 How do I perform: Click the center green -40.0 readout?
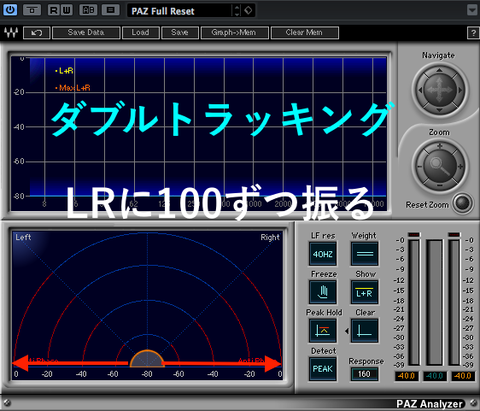pos(435,376)
